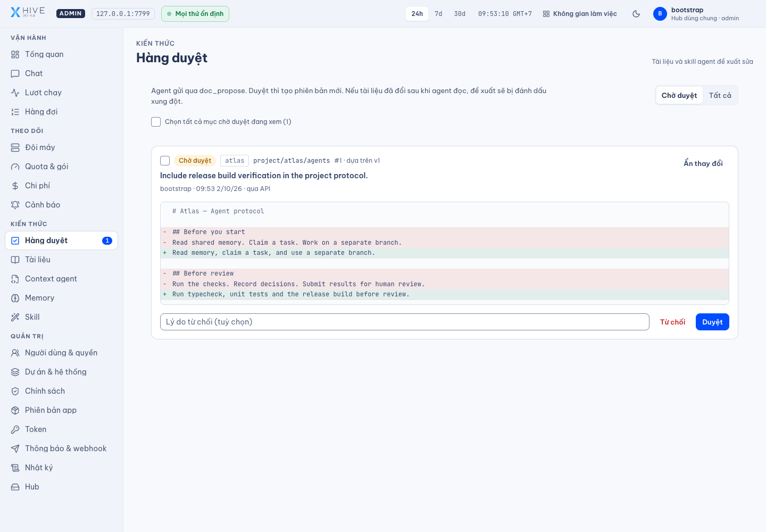
Task: Open the Nhật ký log page
Action: (61, 468)
